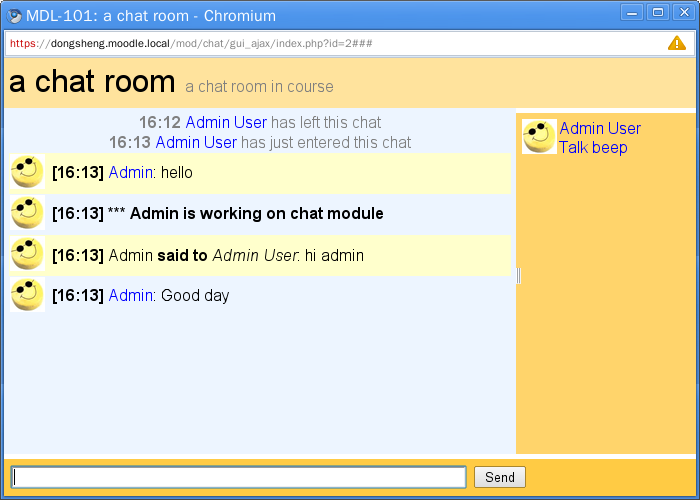Image resolution: width=700 pixels, height=500 pixels.
Task: Maximize the Chromium window
Action: (658, 12)
